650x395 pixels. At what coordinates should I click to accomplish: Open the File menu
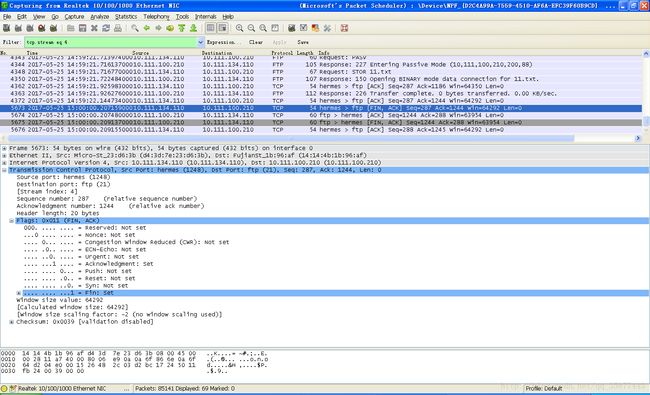coord(7,17)
